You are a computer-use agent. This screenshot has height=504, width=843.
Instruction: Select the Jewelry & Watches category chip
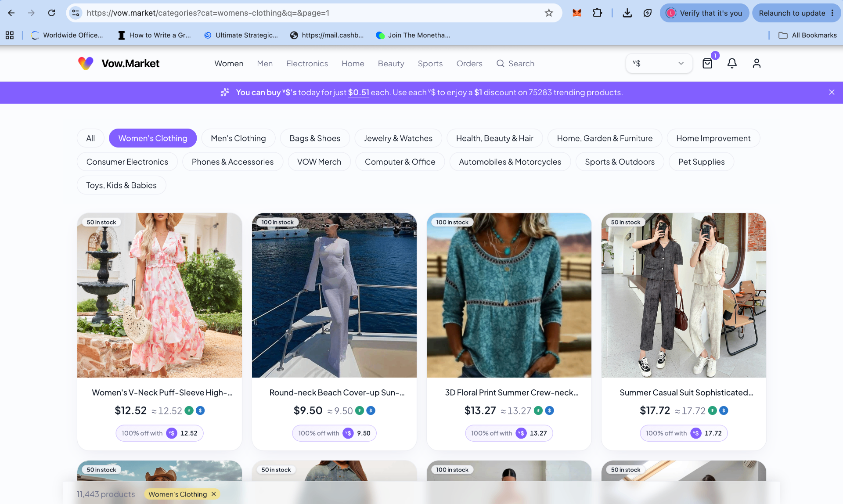click(398, 138)
